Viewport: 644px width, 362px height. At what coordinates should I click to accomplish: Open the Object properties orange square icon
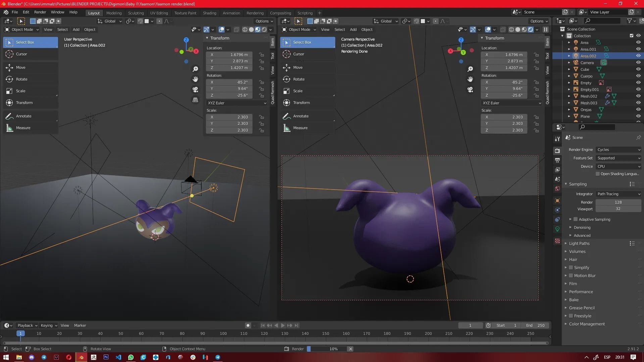pos(557,201)
